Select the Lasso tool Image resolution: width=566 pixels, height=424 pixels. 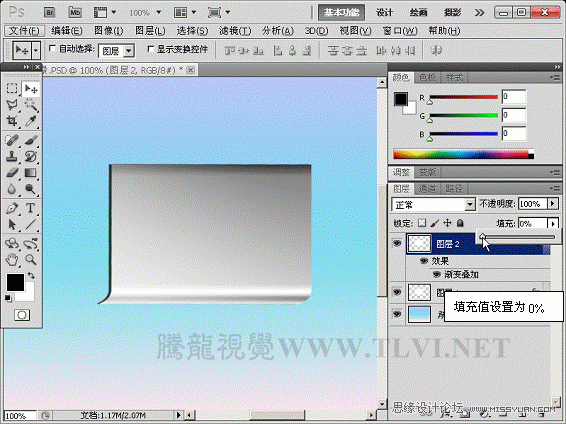pos(12,105)
